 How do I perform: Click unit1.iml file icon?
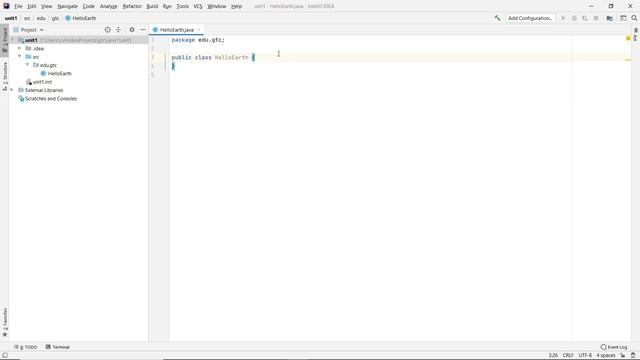29,82
